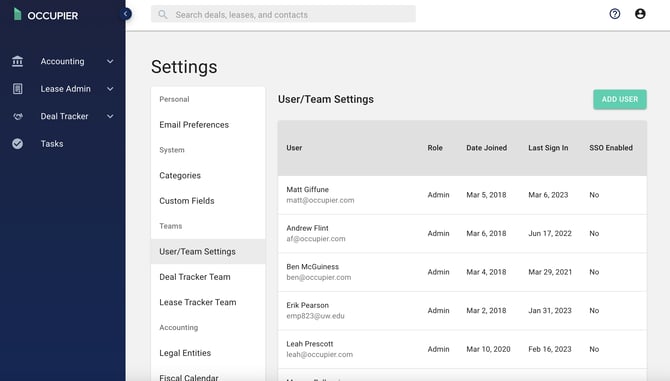This screenshot has width=670, height=381.
Task: Sort by the Role column header
Action: 435,148
